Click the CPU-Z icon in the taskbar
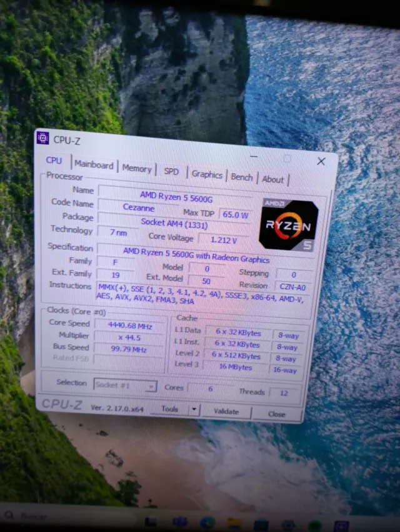 [341, 526]
